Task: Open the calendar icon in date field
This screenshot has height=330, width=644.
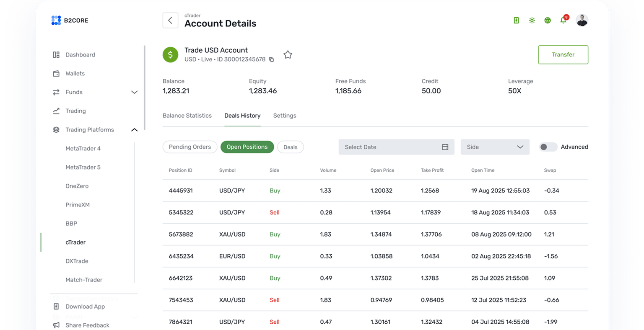Action: pyautogui.click(x=445, y=147)
